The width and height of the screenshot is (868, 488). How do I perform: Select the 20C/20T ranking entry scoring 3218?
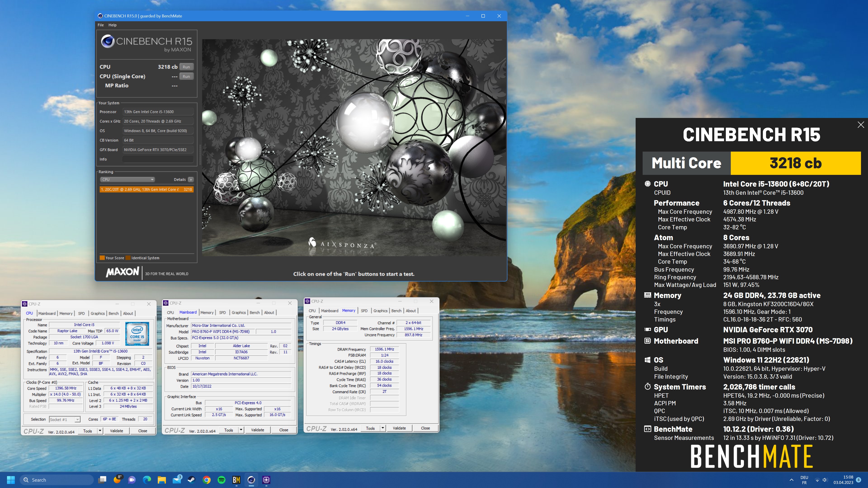point(146,189)
